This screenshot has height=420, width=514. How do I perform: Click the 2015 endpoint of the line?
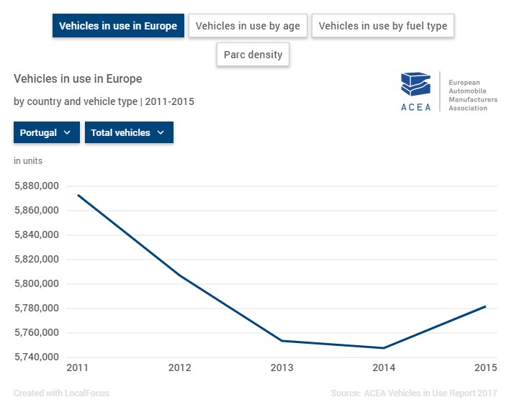486,306
